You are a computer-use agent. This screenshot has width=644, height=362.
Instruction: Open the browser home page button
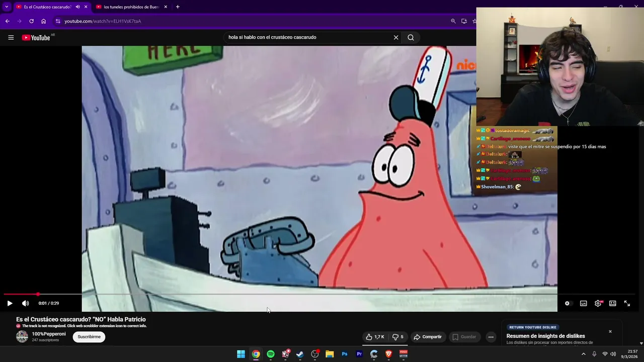coord(44,21)
